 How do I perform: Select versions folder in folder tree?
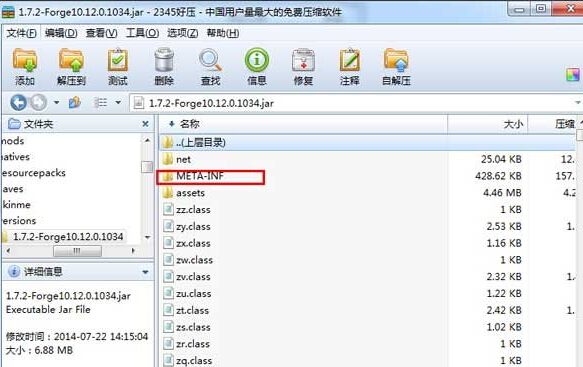[x=19, y=221]
